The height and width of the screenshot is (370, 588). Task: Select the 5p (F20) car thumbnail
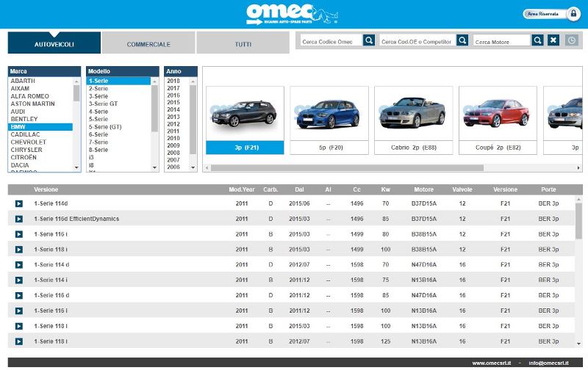coord(329,120)
